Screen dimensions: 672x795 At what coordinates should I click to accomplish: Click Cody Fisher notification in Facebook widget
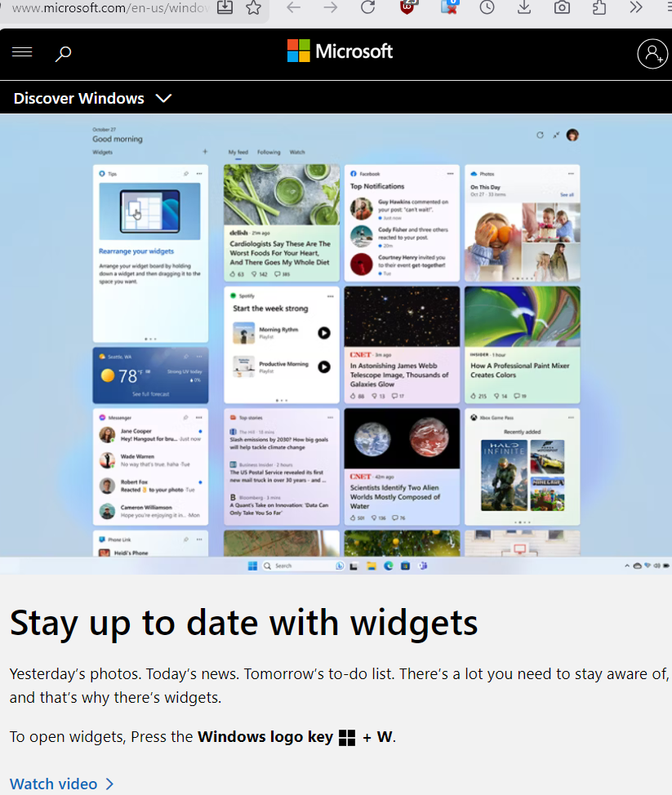tap(401, 237)
